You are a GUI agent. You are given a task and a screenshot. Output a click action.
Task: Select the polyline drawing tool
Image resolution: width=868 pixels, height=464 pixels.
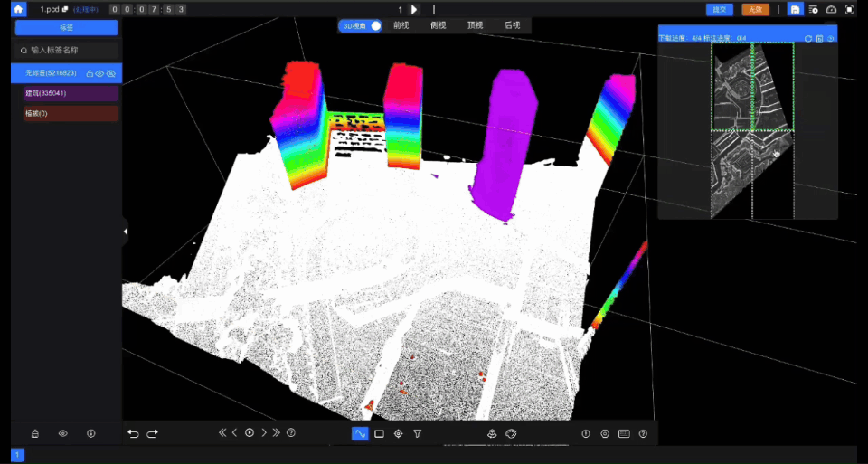(x=360, y=434)
